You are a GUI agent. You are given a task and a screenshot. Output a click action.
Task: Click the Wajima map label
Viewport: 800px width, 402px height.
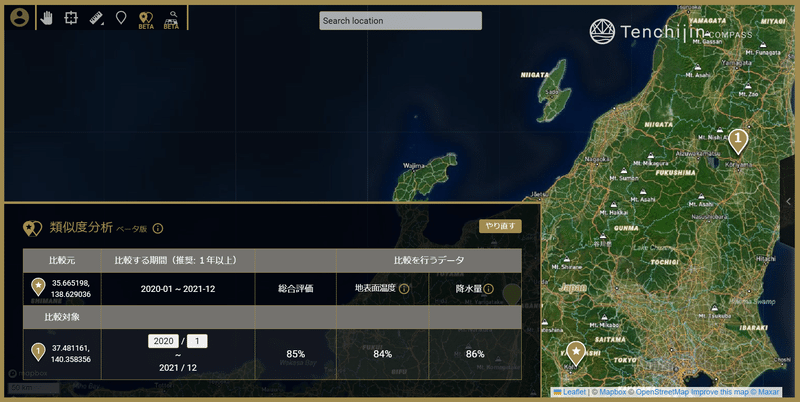click(x=413, y=166)
